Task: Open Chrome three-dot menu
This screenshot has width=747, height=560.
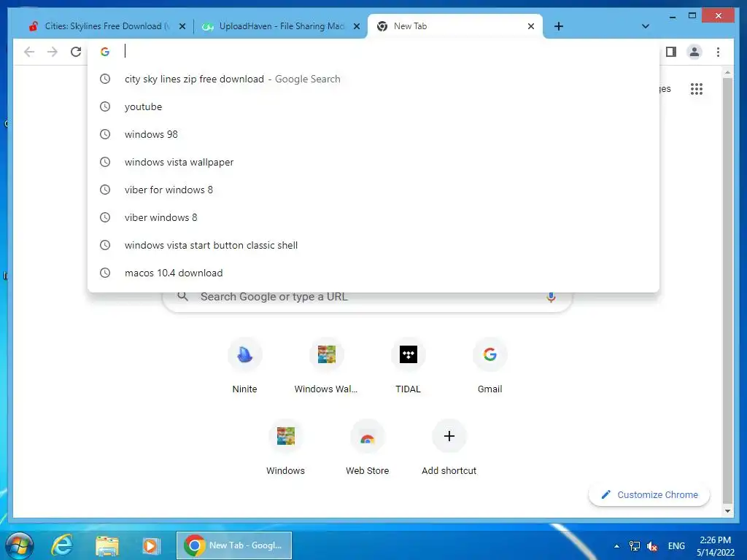Action: tap(718, 52)
